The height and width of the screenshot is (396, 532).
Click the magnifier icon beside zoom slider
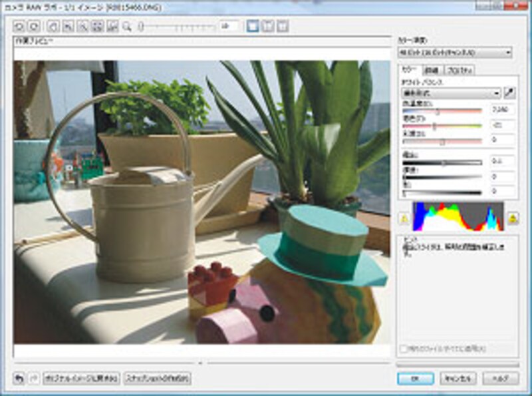click(127, 27)
